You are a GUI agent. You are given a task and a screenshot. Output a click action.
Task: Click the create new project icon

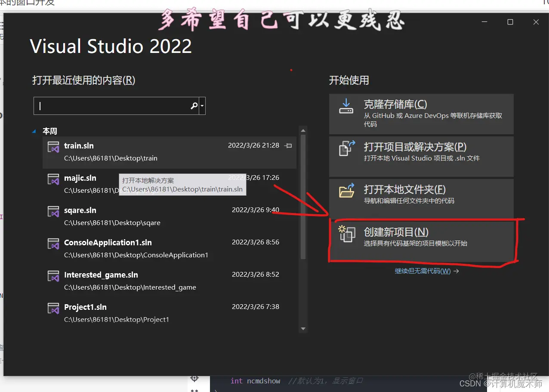(x=347, y=235)
